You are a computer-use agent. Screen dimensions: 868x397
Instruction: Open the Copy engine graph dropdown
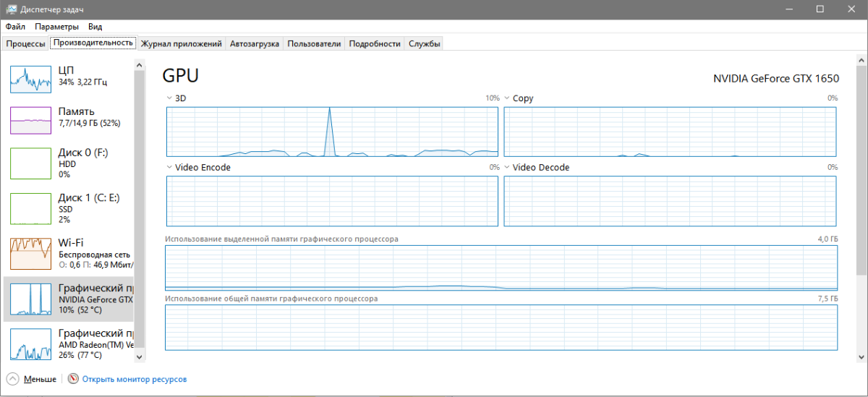(x=507, y=98)
